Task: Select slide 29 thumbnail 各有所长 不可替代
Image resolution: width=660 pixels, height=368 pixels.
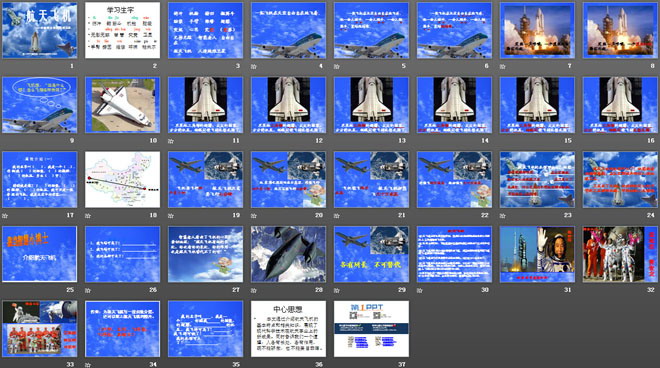Action: point(371,254)
